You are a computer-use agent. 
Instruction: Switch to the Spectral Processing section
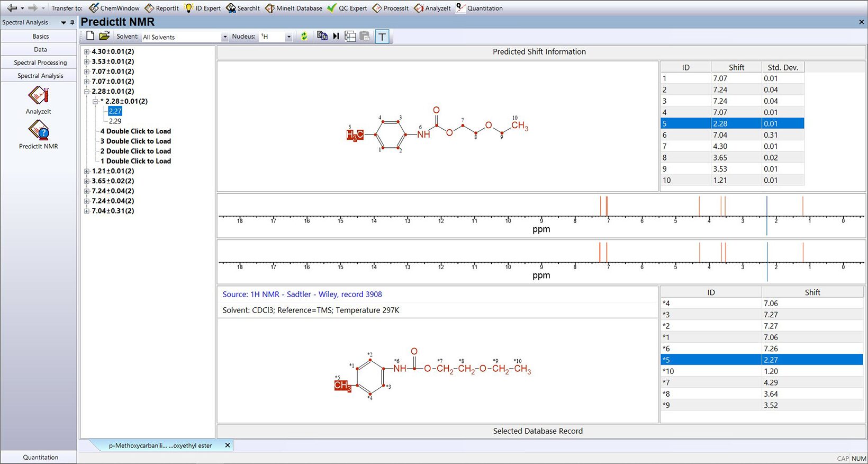(x=40, y=63)
